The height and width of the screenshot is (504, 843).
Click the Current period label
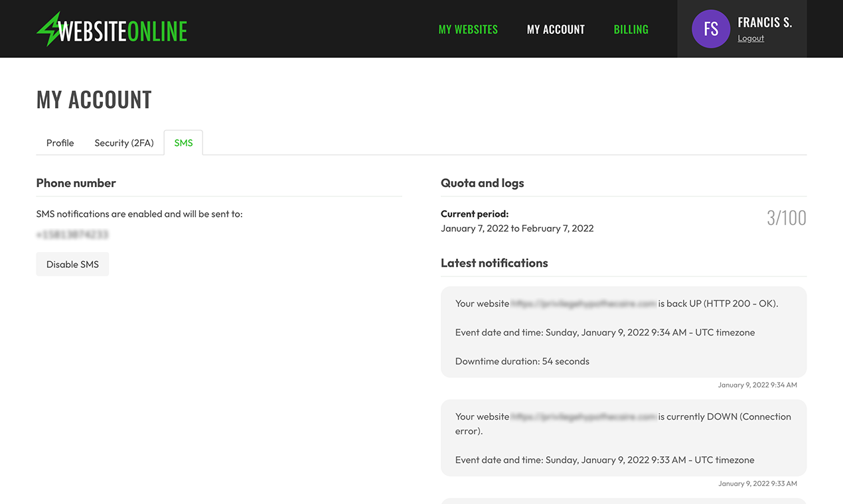pyautogui.click(x=475, y=214)
